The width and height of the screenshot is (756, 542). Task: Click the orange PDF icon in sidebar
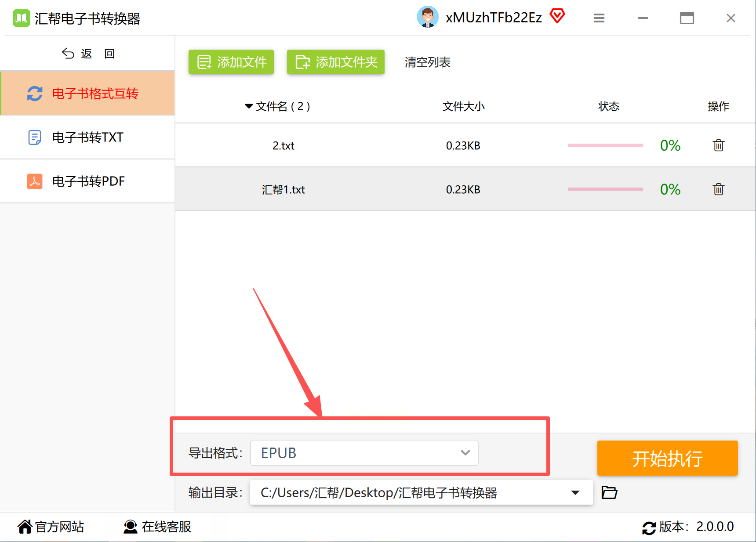[35, 181]
